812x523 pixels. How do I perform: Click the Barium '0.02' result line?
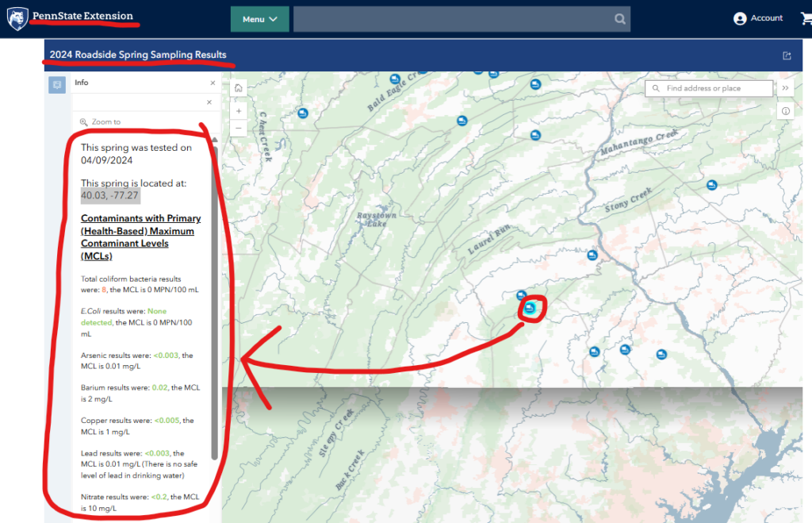[x=140, y=393]
